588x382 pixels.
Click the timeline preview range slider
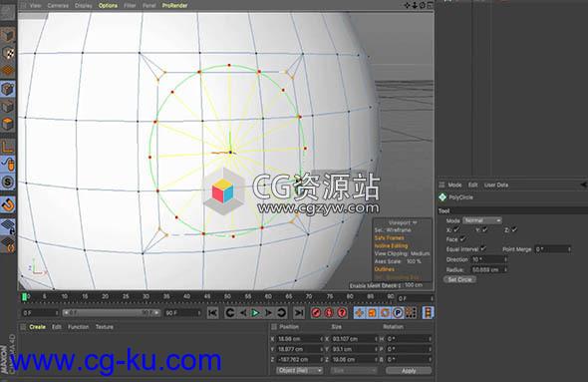[112, 312]
